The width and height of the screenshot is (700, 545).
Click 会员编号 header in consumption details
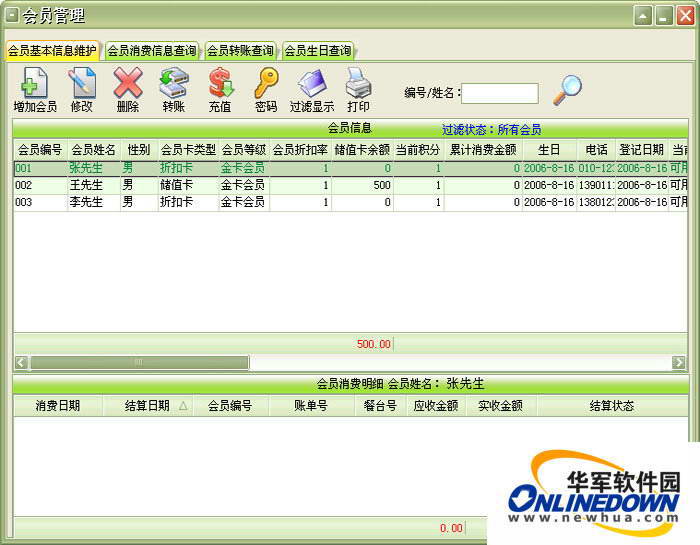pyautogui.click(x=230, y=406)
